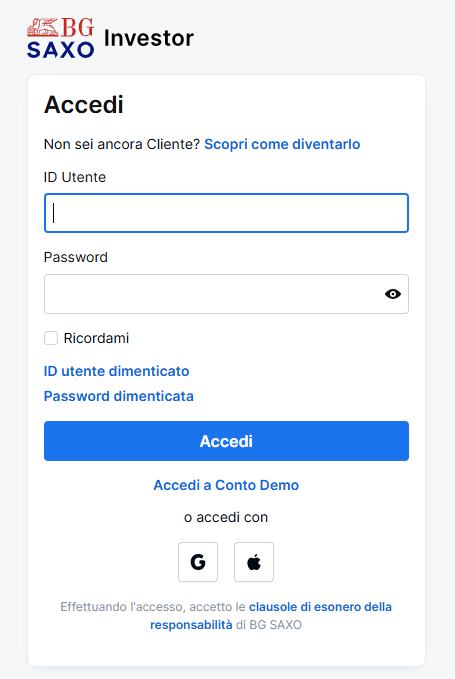The height and width of the screenshot is (679, 455).
Task: Follow the Scopri come diventarlo link
Action: 282,144
